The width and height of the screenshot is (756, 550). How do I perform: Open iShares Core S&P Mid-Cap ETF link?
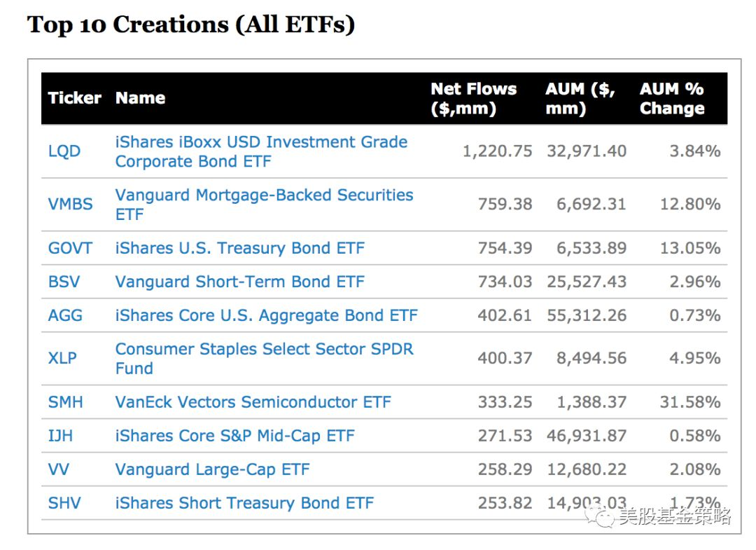pos(234,436)
